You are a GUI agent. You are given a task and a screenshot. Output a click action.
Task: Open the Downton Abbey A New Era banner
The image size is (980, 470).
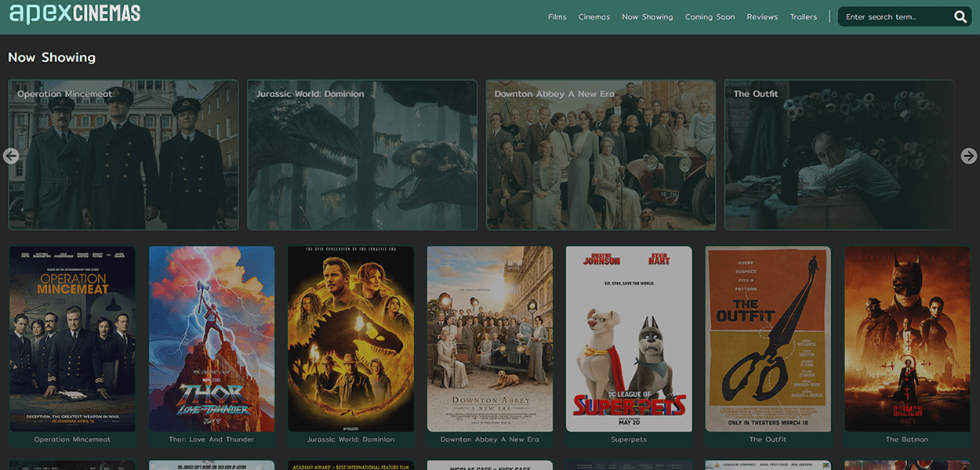[601, 155]
